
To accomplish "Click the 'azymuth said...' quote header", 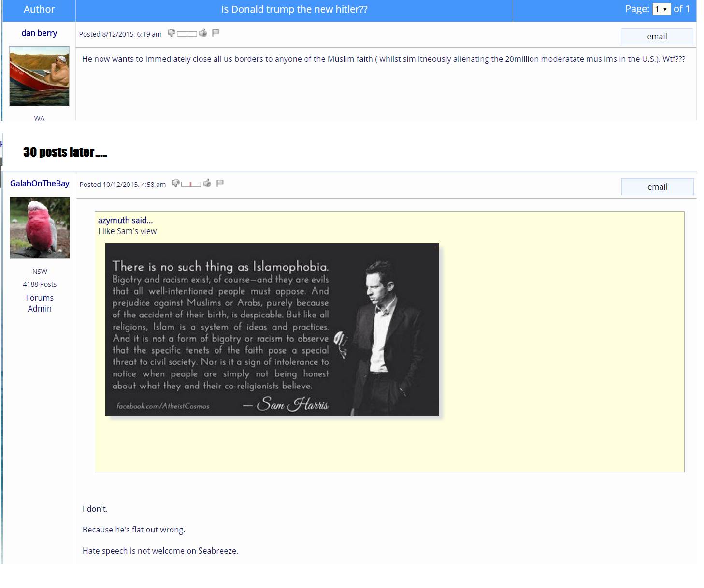I will pyautogui.click(x=125, y=220).
